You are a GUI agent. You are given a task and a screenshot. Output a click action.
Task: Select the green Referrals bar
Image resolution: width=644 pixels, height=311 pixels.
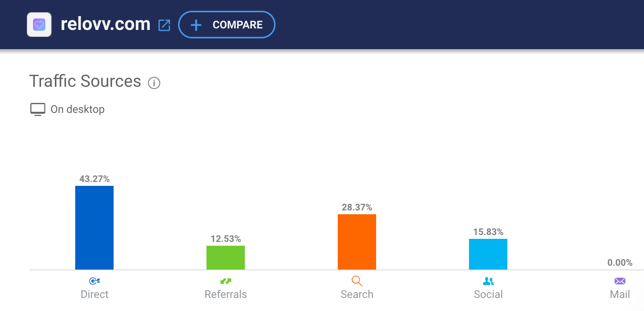tap(226, 258)
